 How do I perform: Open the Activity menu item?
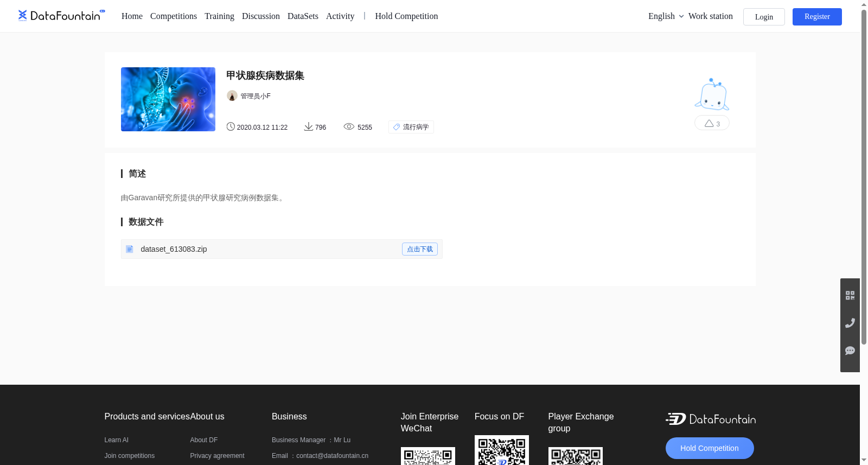coord(340,16)
